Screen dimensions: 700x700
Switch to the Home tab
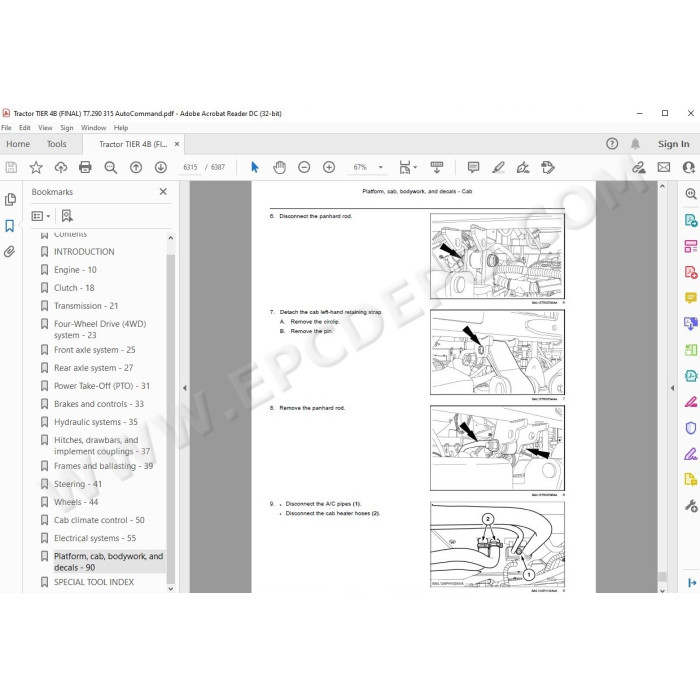pos(18,144)
